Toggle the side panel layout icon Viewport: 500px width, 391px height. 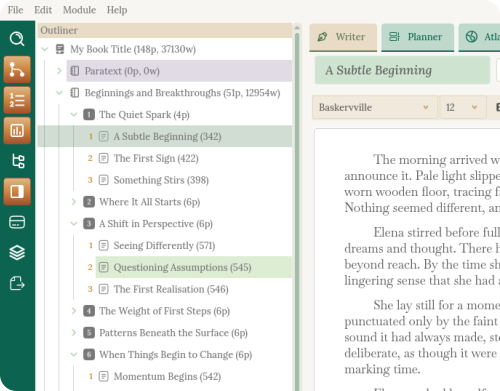[17, 191]
